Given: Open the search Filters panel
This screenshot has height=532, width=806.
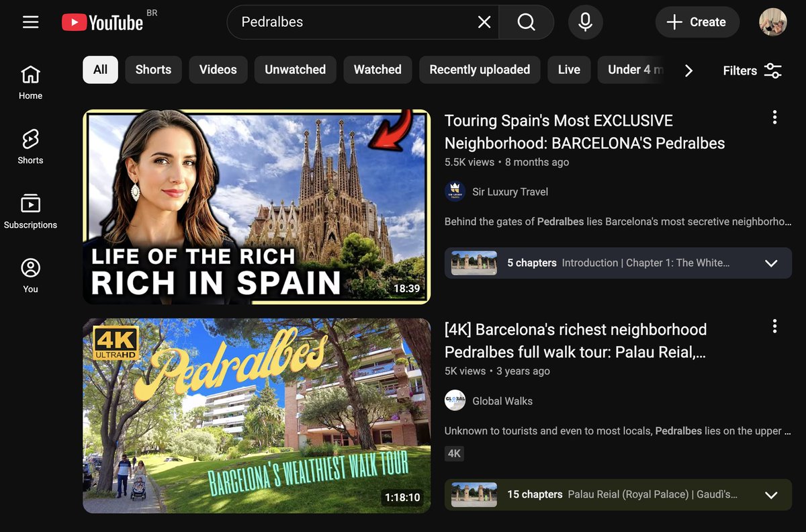Looking at the screenshot, I should [x=752, y=71].
